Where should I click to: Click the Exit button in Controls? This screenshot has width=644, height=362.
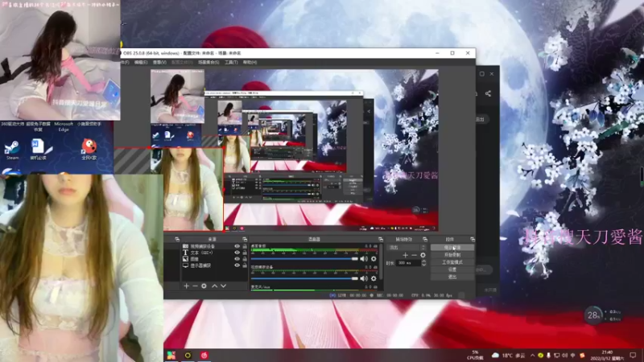tap(452, 277)
